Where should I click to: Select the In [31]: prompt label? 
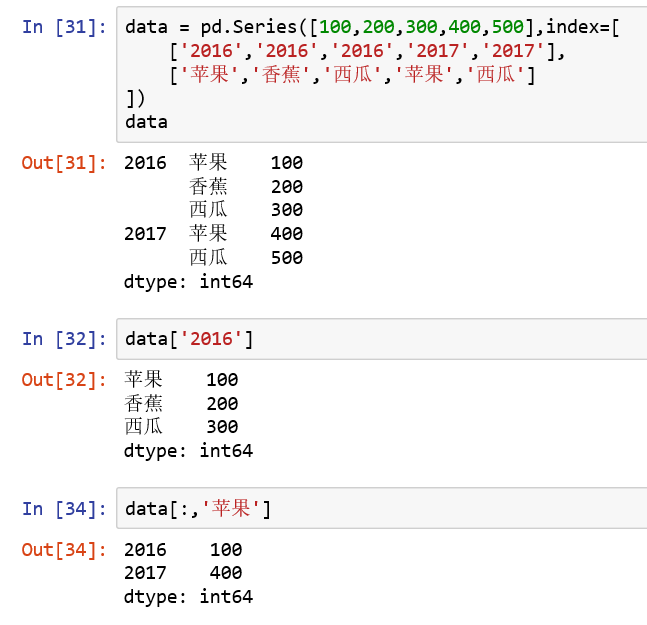coord(64,27)
